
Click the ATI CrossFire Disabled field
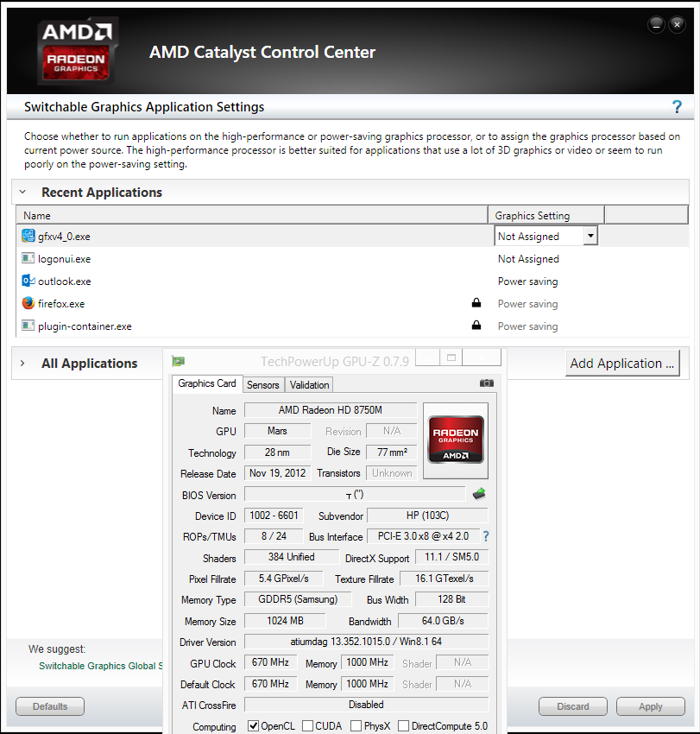[366, 705]
